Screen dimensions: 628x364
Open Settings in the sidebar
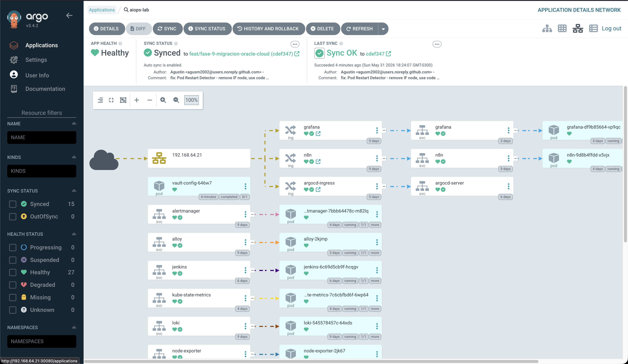click(36, 60)
